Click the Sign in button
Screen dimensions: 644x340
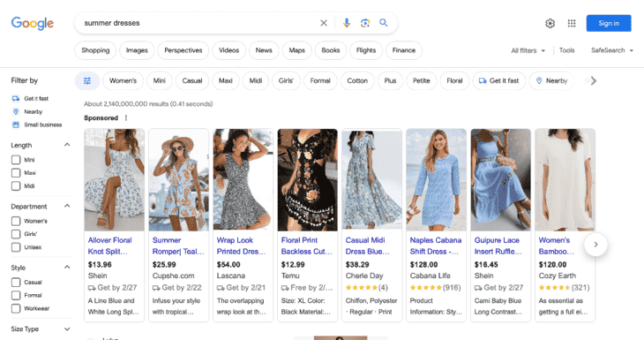point(609,24)
